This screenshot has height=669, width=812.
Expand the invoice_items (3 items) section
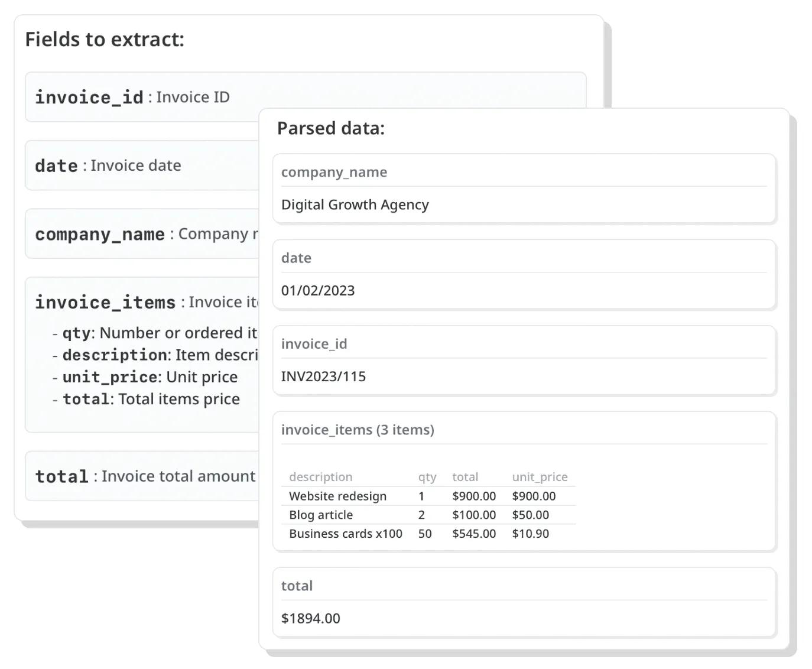pyautogui.click(x=358, y=430)
